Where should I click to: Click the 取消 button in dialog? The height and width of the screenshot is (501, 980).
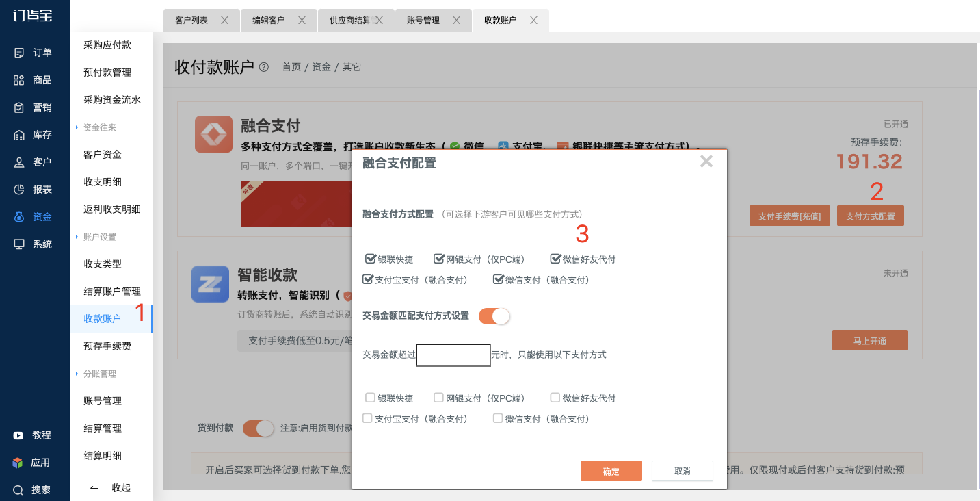click(x=683, y=471)
